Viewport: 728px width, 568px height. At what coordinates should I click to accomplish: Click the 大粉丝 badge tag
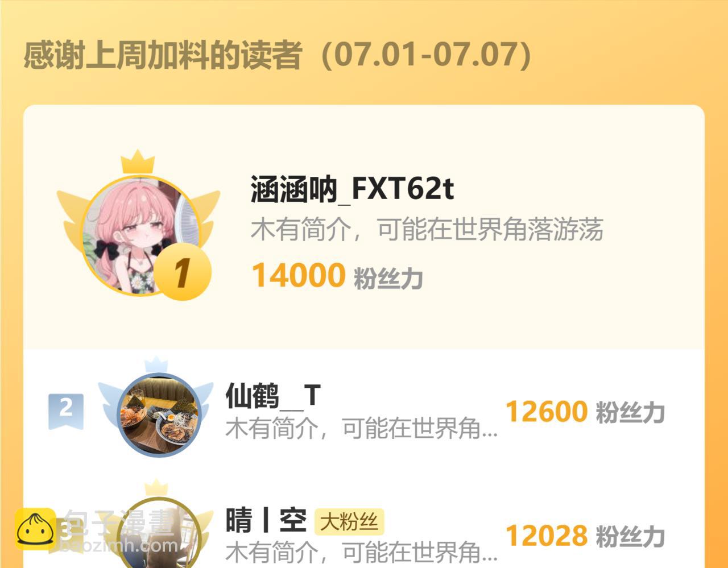(x=349, y=521)
